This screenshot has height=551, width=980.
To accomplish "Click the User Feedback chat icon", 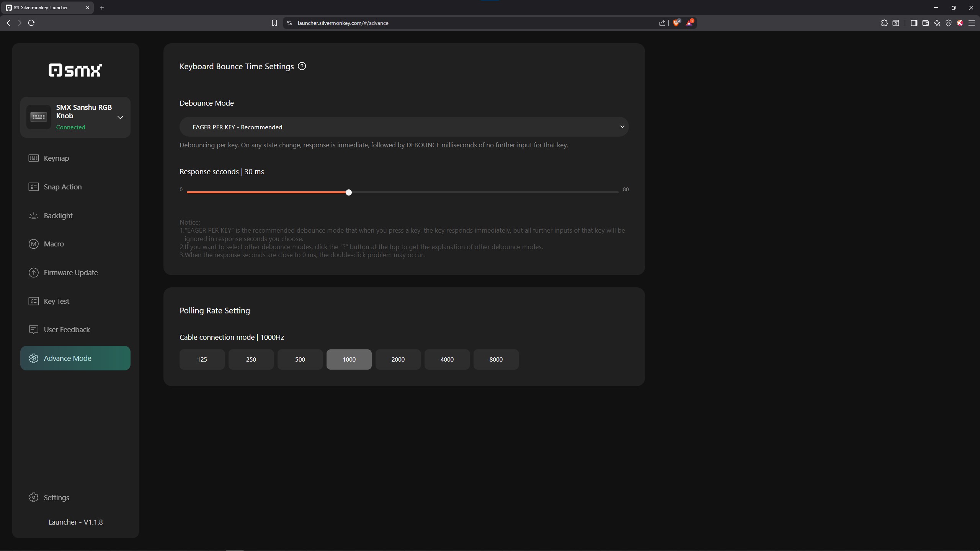I will [34, 329].
